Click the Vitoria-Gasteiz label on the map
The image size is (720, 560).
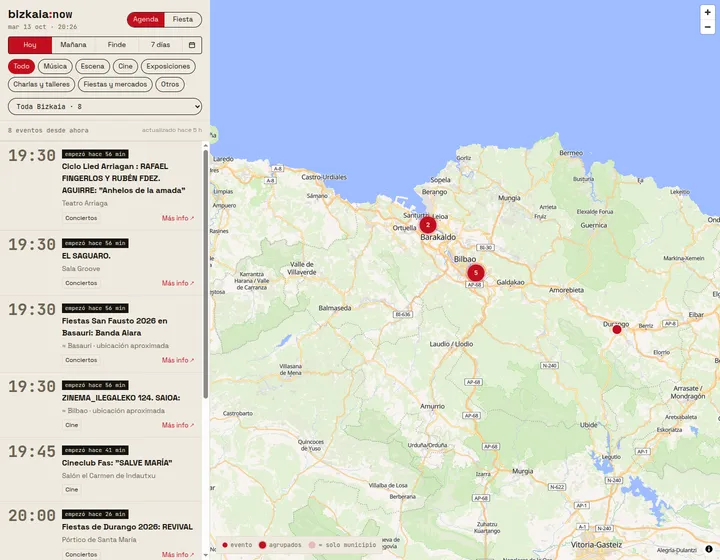596,545
